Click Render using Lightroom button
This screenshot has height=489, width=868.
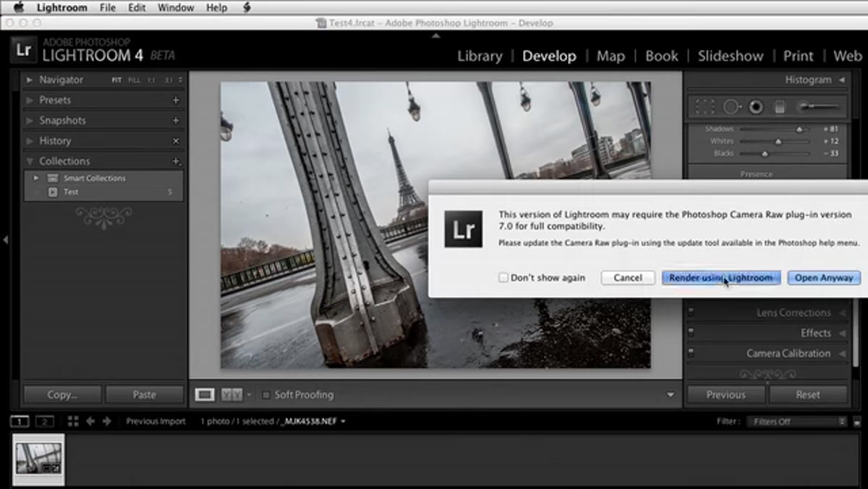721,278
